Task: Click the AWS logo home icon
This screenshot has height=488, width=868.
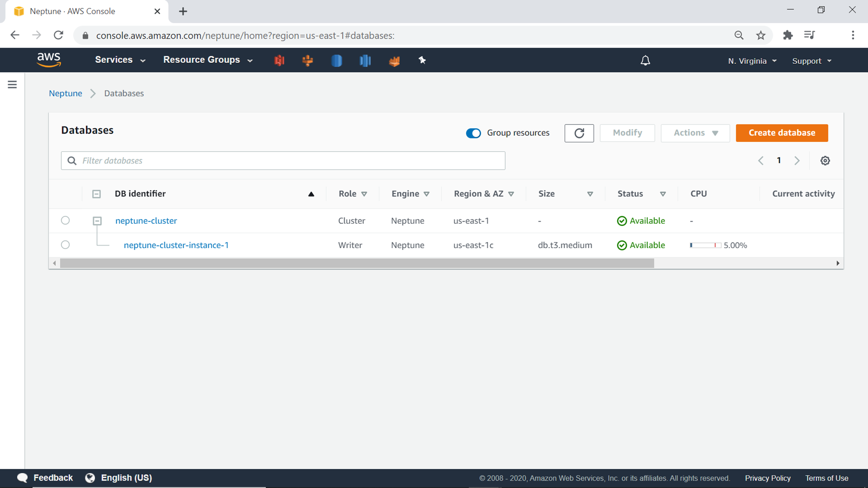Action: coord(49,60)
